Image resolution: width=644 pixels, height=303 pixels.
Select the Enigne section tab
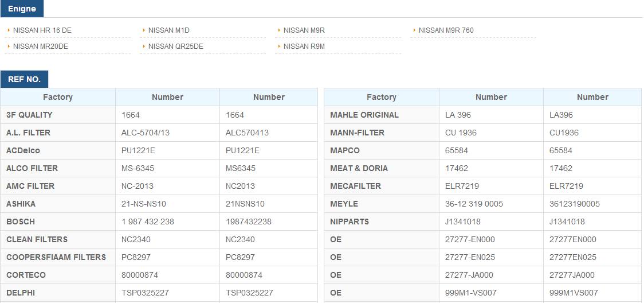[22, 9]
